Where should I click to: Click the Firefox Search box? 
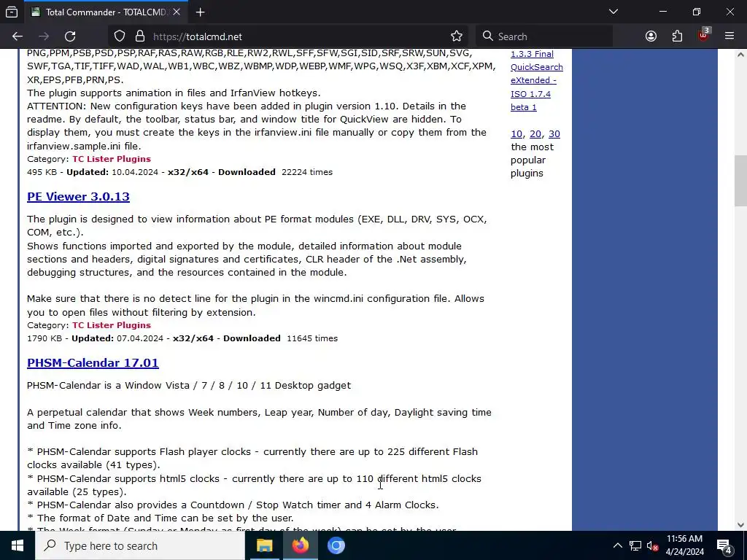tap(544, 36)
